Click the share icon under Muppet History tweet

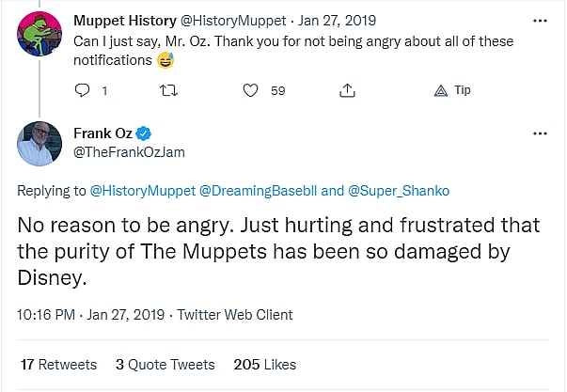(347, 90)
